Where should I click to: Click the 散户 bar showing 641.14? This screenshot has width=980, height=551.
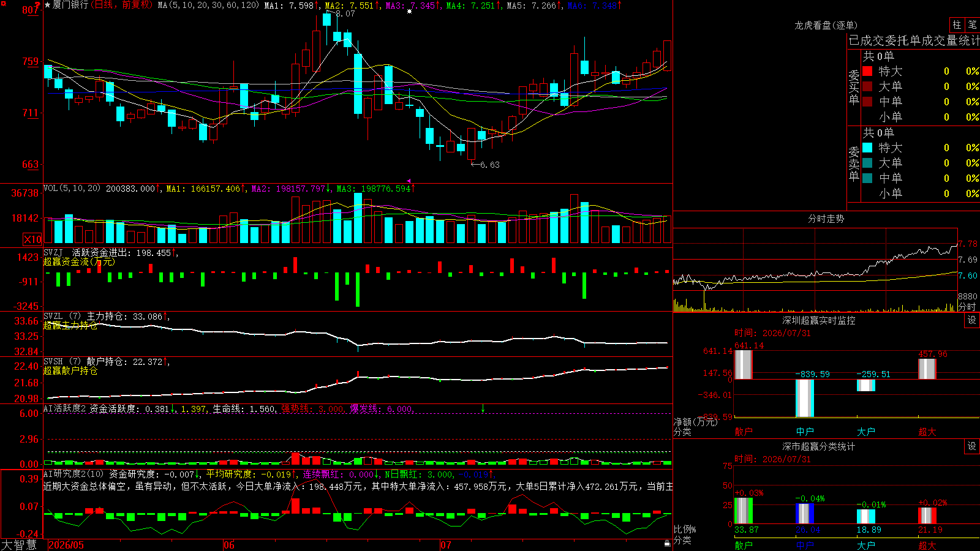click(x=743, y=365)
